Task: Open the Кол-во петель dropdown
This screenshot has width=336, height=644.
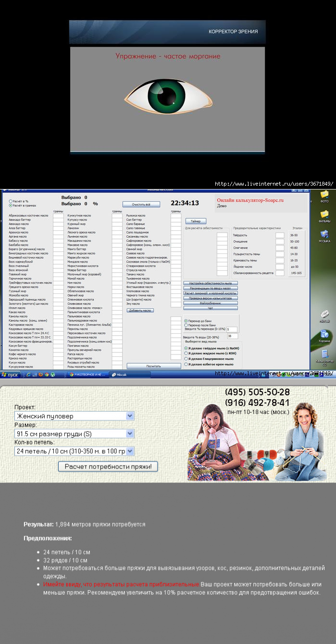Action: 74,451
